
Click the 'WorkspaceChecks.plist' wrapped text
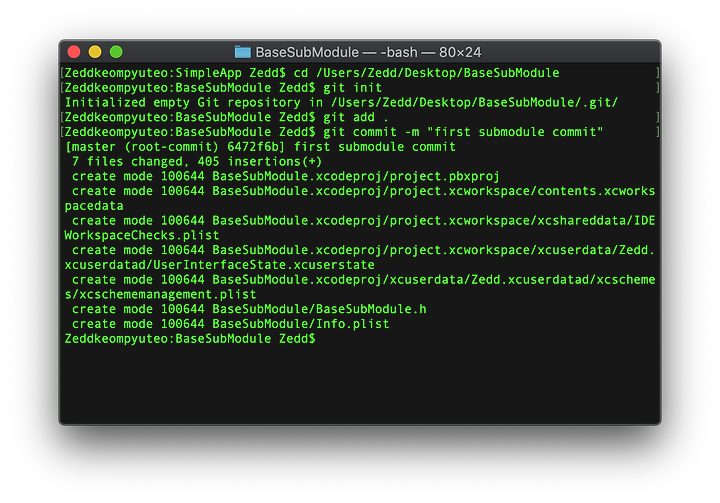(x=141, y=235)
